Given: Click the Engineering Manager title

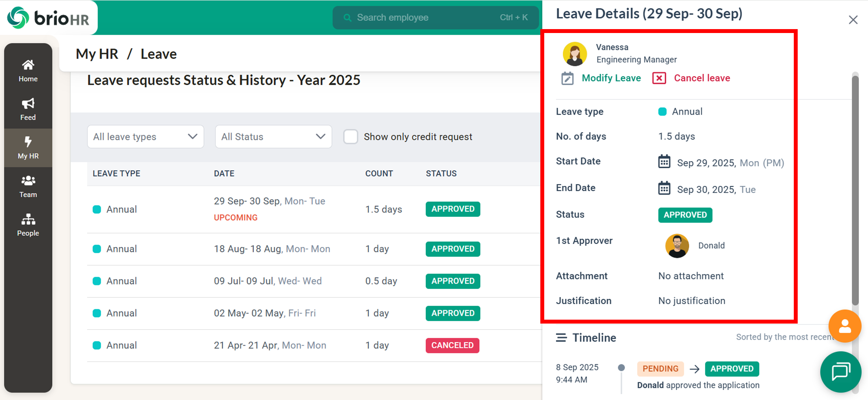Looking at the screenshot, I should point(636,60).
